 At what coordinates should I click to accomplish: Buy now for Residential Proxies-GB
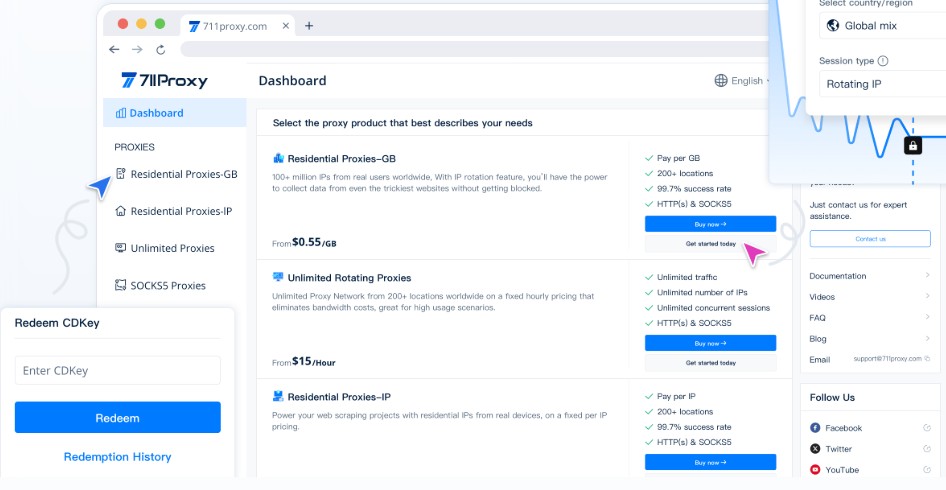tap(710, 224)
